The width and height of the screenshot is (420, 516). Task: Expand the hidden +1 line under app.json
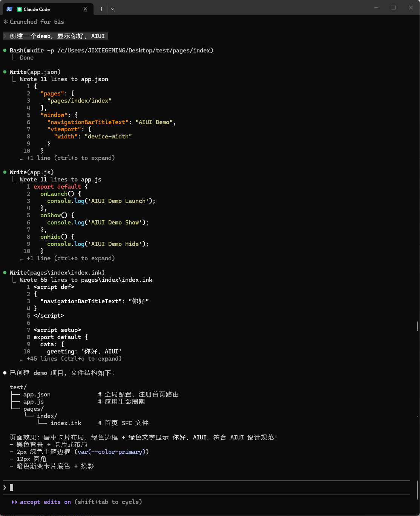coord(67,158)
